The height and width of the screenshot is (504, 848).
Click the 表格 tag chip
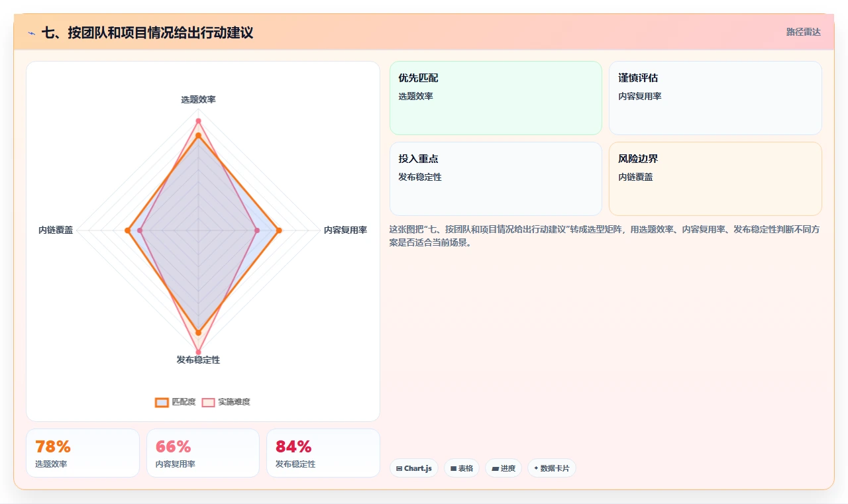(x=462, y=468)
